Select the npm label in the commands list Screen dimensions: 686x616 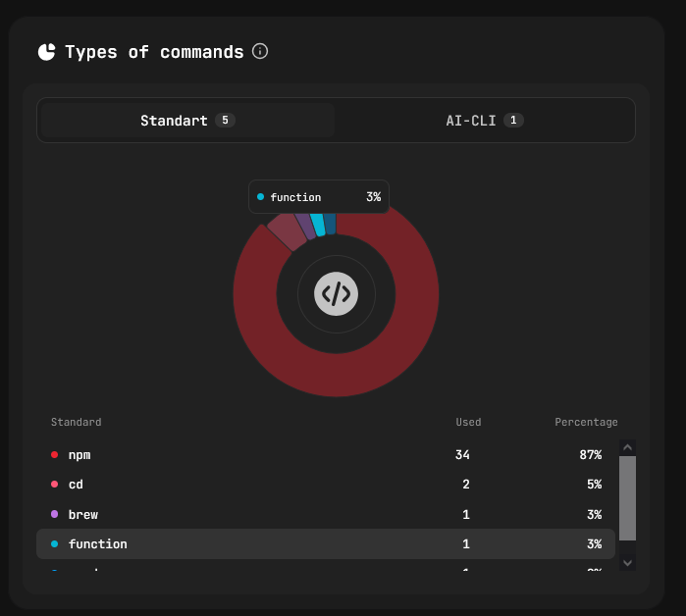click(x=79, y=455)
